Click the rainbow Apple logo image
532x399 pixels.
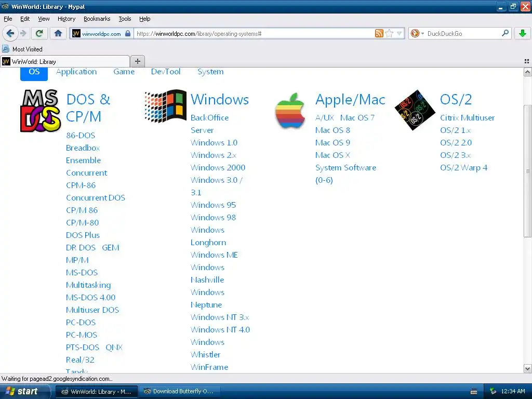(x=290, y=111)
